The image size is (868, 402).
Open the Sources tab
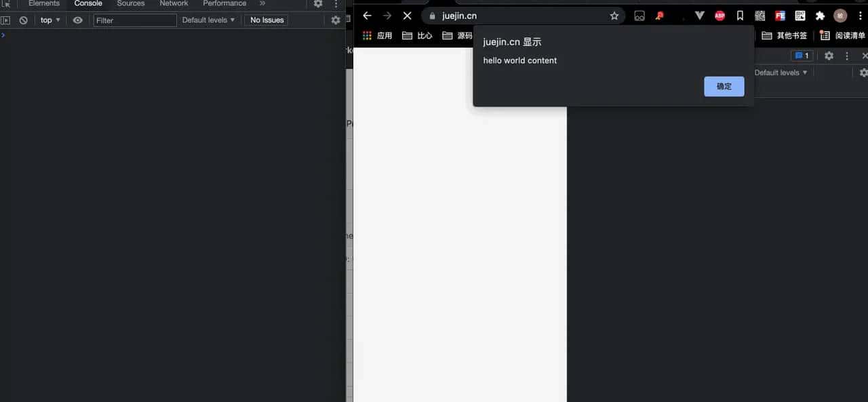pyautogui.click(x=131, y=3)
